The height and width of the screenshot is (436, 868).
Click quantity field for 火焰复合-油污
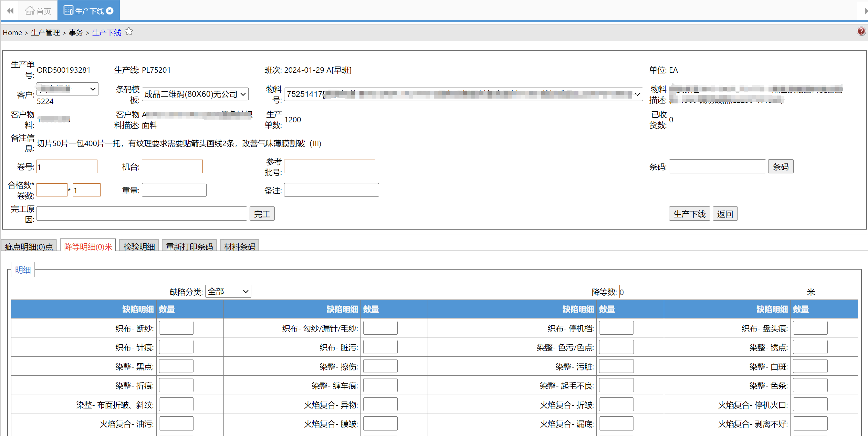coord(176,423)
